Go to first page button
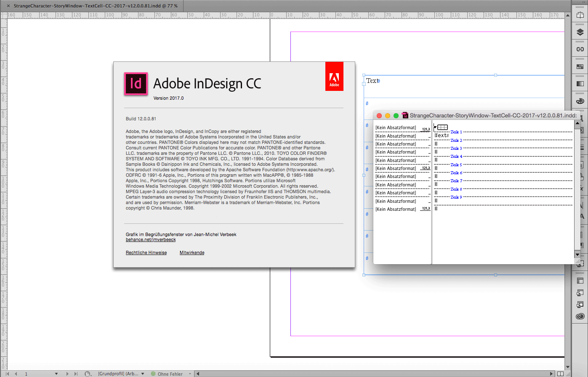The image size is (588, 377). 7,374
